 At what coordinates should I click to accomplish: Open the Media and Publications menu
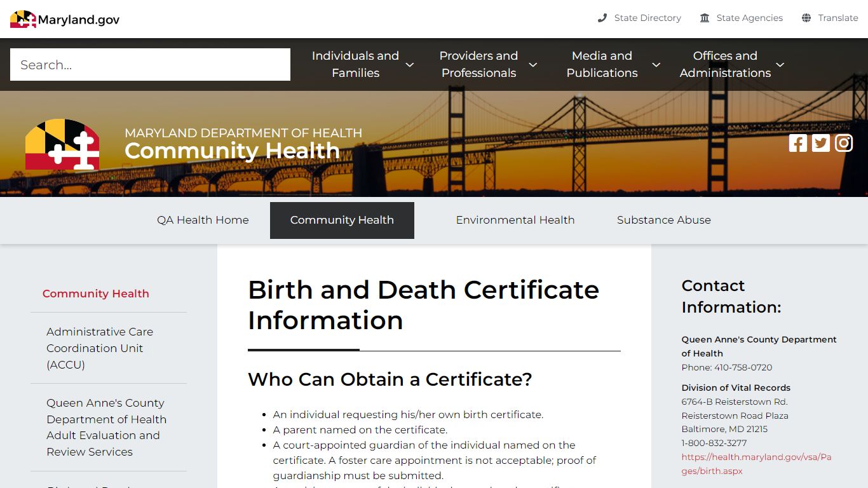pyautogui.click(x=602, y=64)
